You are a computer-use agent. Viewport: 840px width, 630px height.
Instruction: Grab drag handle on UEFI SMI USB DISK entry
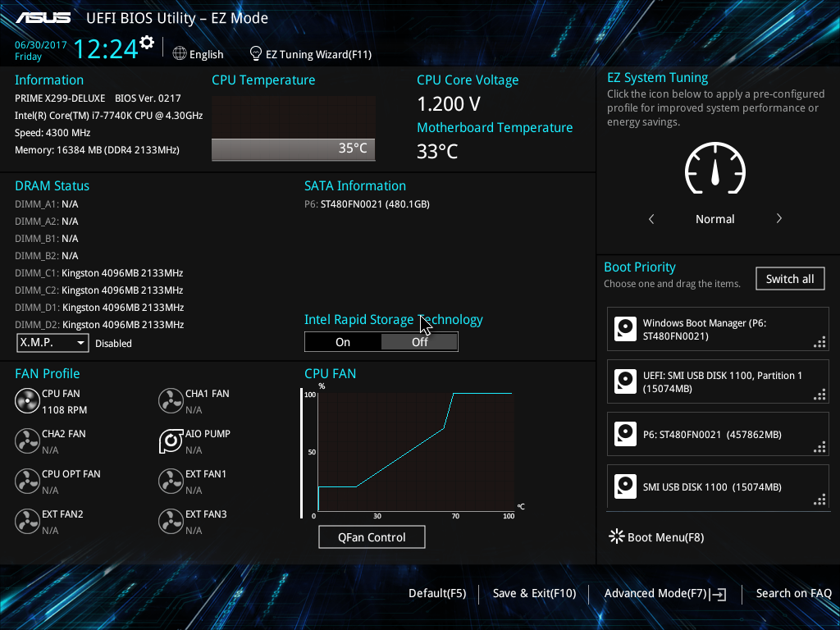coord(819,395)
